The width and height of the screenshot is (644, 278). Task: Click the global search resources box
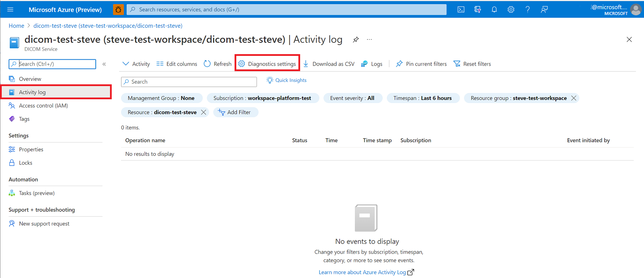[287, 9]
